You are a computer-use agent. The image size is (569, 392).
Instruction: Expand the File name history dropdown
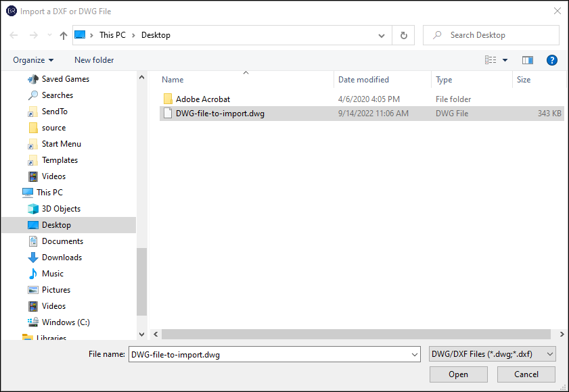[x=415, y=354]
